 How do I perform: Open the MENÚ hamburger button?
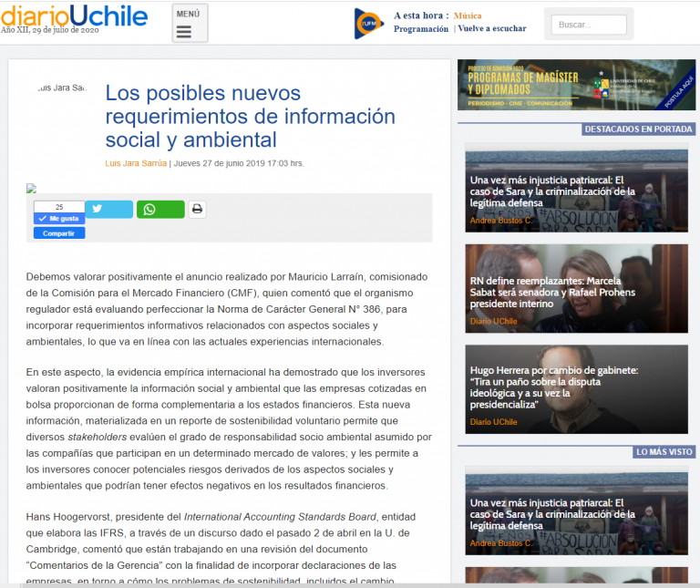(190, 23)
